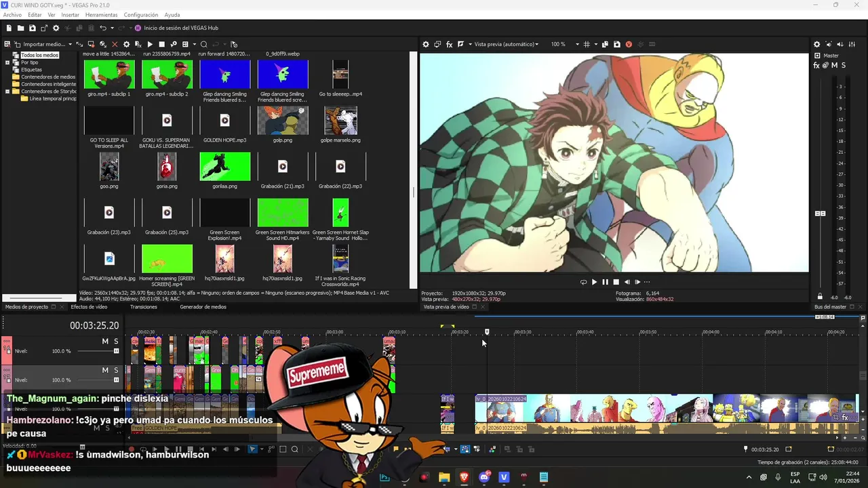Open master bus audio properties gear
868x488 pixels.
click(816, 44)
